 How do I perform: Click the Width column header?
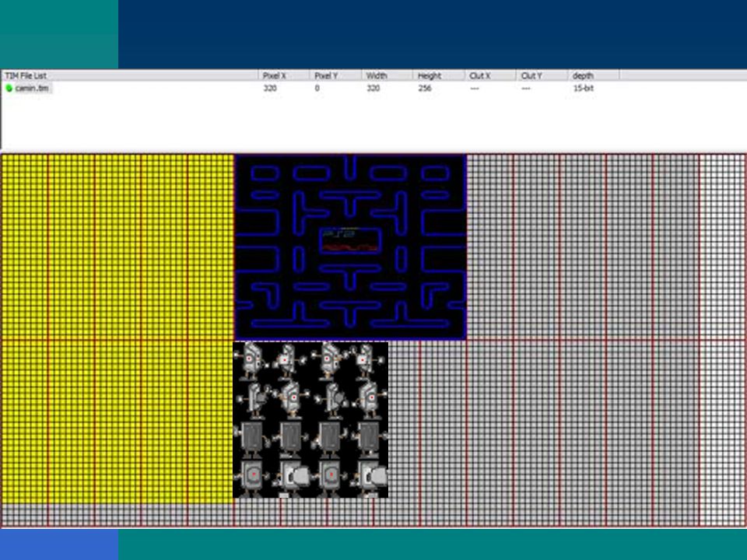[387, 75]
